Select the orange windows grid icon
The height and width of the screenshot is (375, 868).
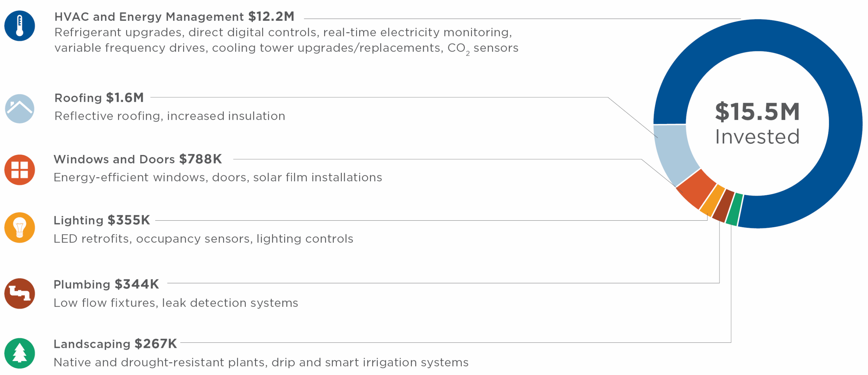point(20,170)
